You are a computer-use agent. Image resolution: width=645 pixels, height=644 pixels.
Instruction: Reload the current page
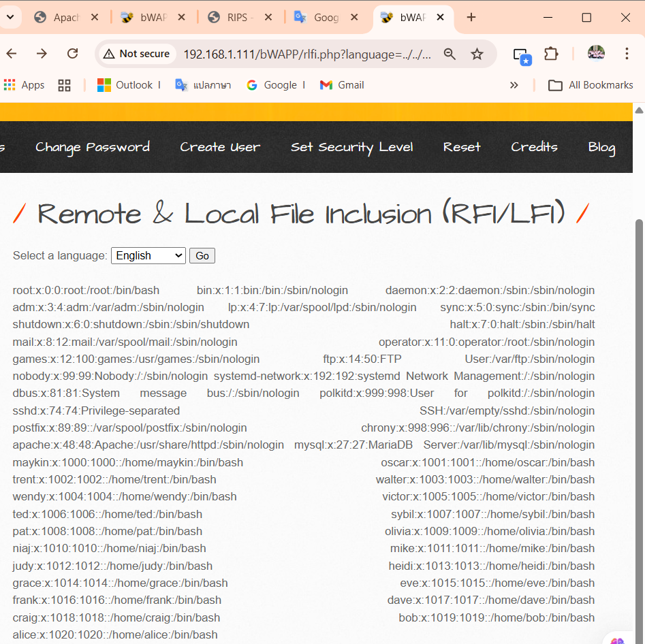(x=72, y=54)
